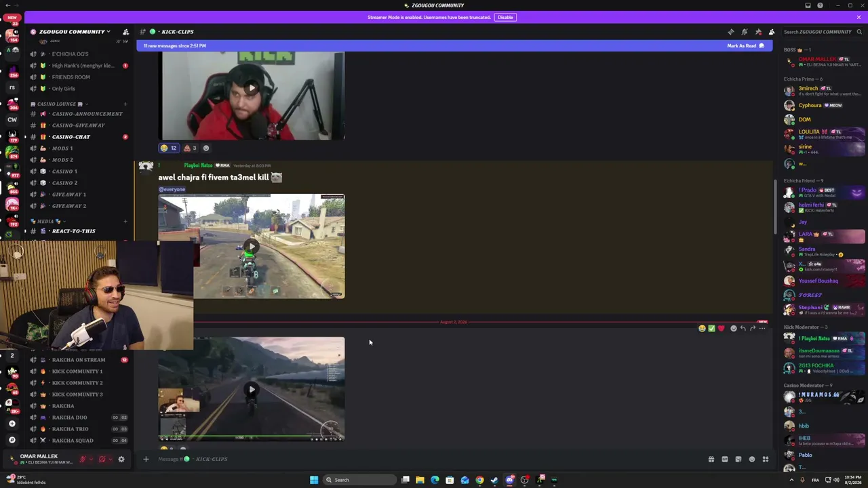Show pinned messages in KICK-CLIPS
868x488 pixels.
[x=758, y=32]
